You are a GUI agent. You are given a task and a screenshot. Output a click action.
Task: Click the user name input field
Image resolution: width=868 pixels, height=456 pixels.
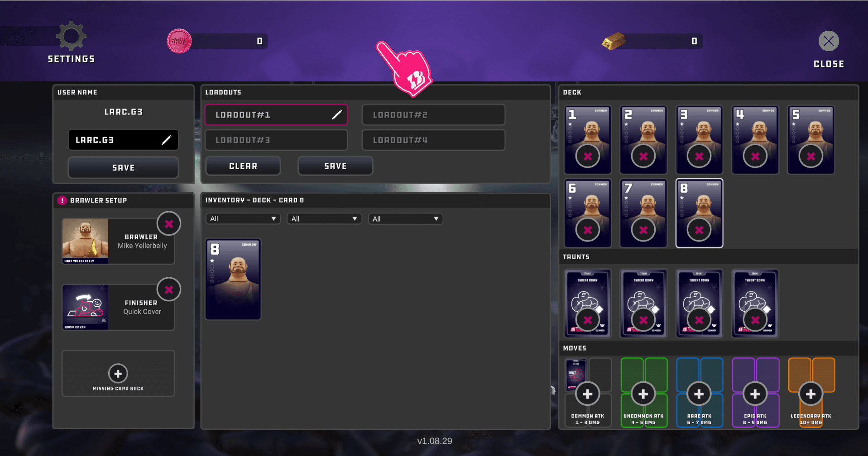point(115,140)
